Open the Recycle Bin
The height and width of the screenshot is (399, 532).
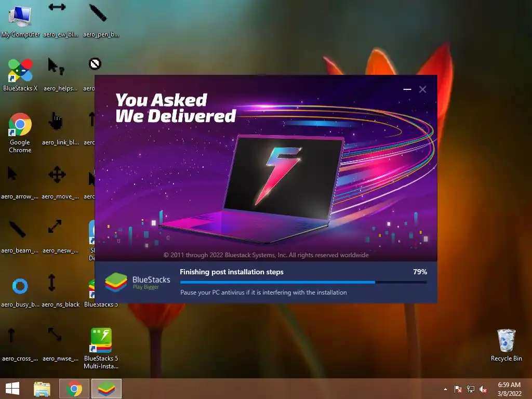tap(506, 345)
